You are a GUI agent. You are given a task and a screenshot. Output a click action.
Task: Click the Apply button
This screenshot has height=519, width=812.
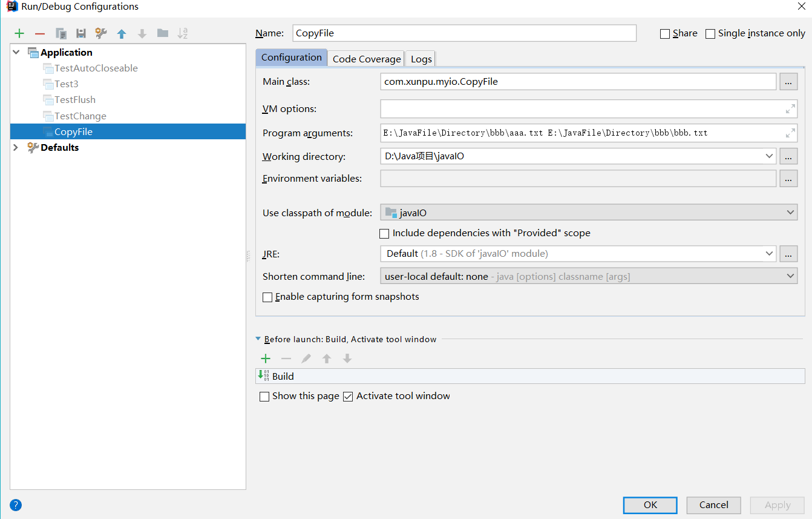(778, 505)
